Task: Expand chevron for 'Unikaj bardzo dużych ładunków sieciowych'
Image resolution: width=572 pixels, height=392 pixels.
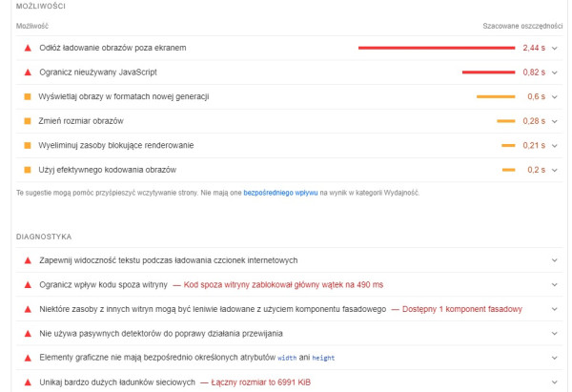Action: point(554,382)
